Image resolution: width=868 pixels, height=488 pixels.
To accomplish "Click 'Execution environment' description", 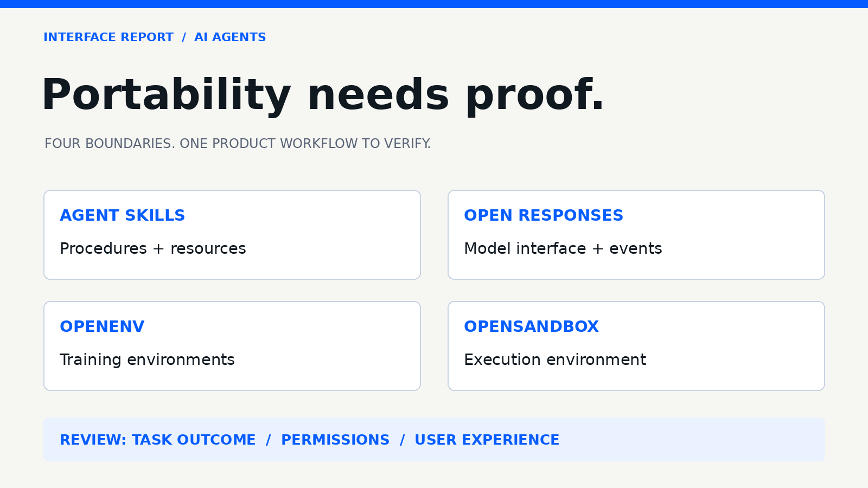I will (555, 359).
